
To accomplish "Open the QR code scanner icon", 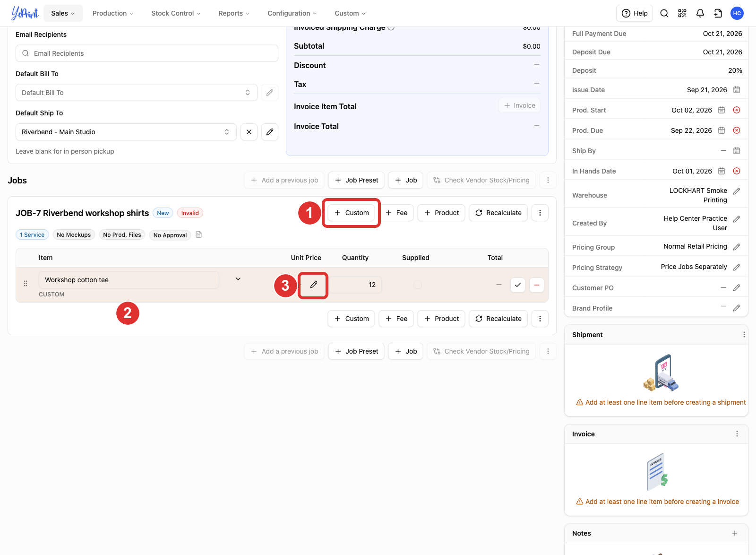I will coord(682,13).
